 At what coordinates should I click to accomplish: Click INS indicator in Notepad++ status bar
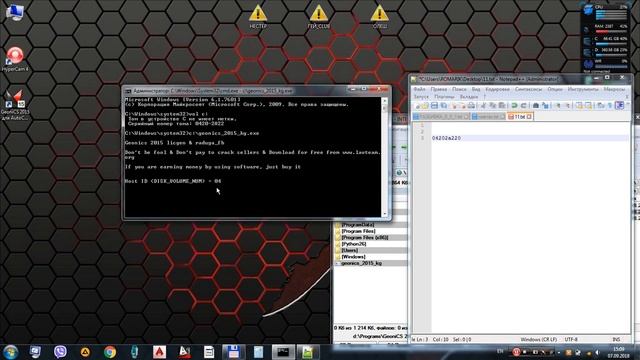coord(616,340)
